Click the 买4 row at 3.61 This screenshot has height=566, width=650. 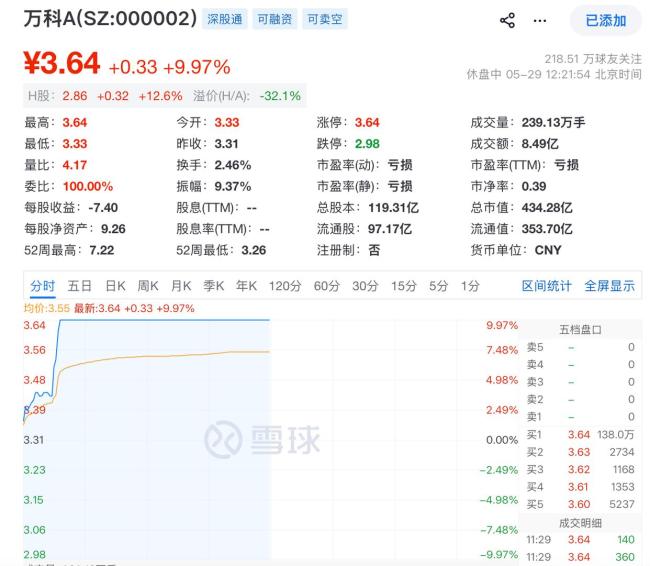[580, 487]
